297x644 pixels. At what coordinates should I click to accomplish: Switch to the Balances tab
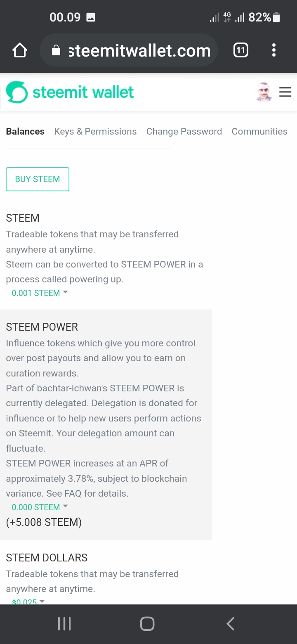coord(25,132)
